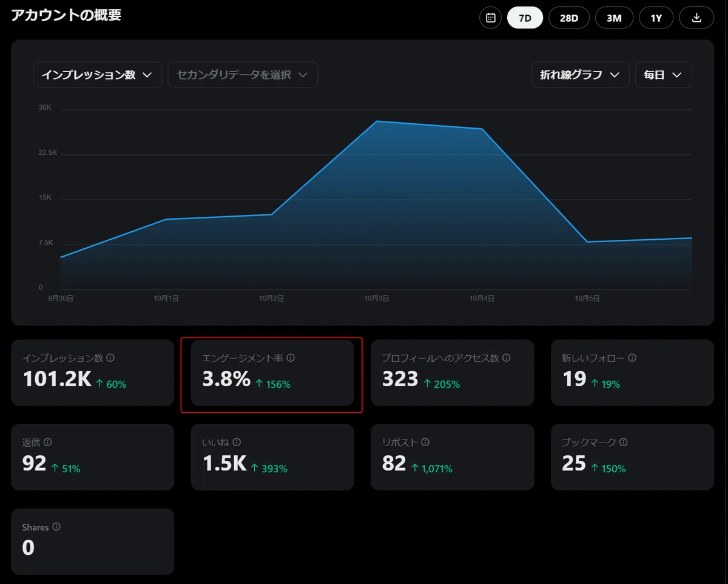
Task: Click info icon next to ブックマーク
Action: (624, 443)
